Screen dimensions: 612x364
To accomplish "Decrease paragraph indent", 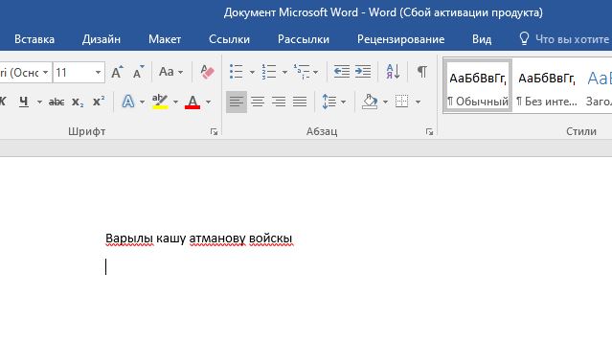I will pos(342,72).
